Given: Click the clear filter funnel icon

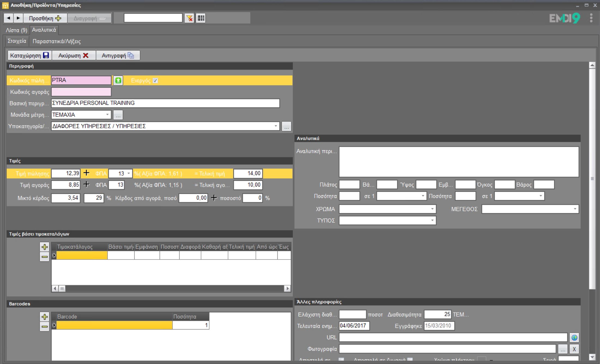Looking at the screenshot, I should click(x=189, y=18).
